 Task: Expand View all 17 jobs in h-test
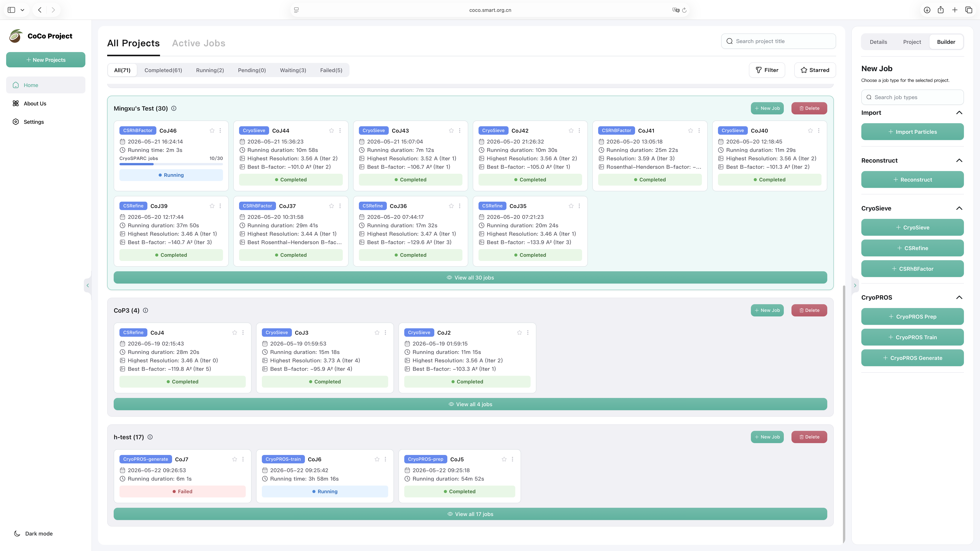(x=470, y=514)
